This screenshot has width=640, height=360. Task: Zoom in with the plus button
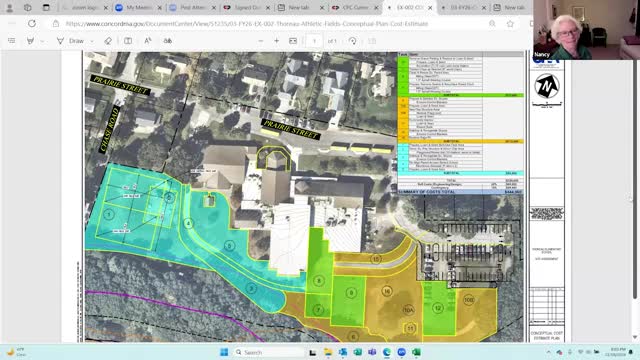(276, 41)
